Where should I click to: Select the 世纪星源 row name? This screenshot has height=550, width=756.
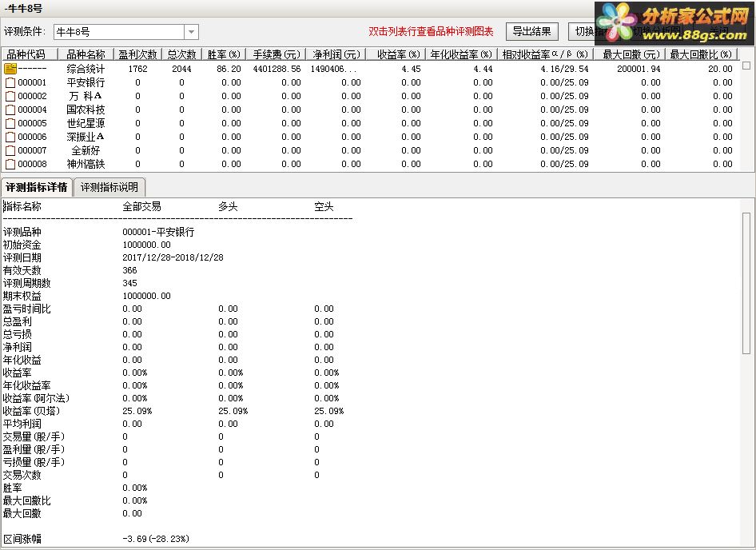point(86,123)
